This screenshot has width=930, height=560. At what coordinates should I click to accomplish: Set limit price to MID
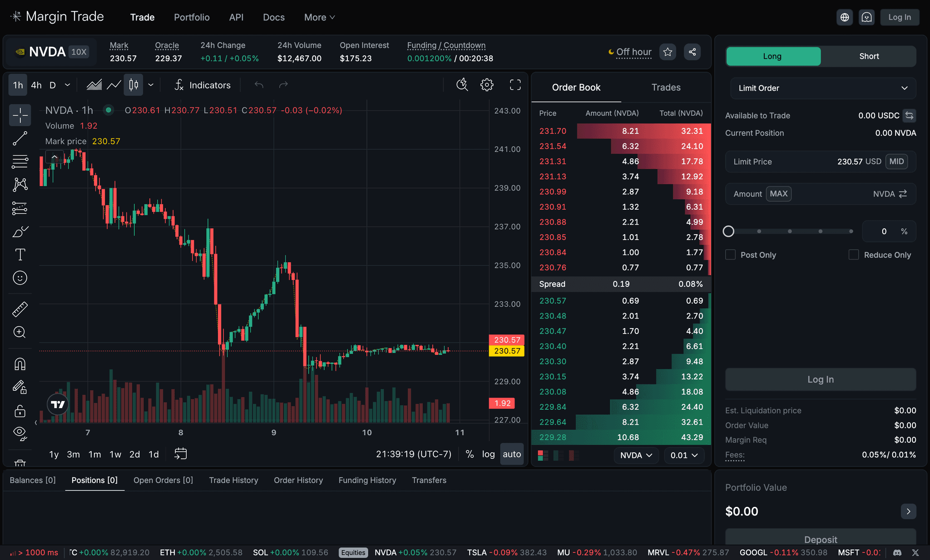(x=896, y=162)
